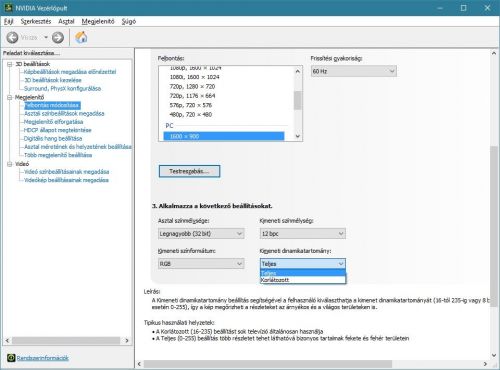Viewport: 500px width, 370px height.
Task: Click the Back arrow toolbar icon
Action: pyautogui.click(x=13, y=37)
